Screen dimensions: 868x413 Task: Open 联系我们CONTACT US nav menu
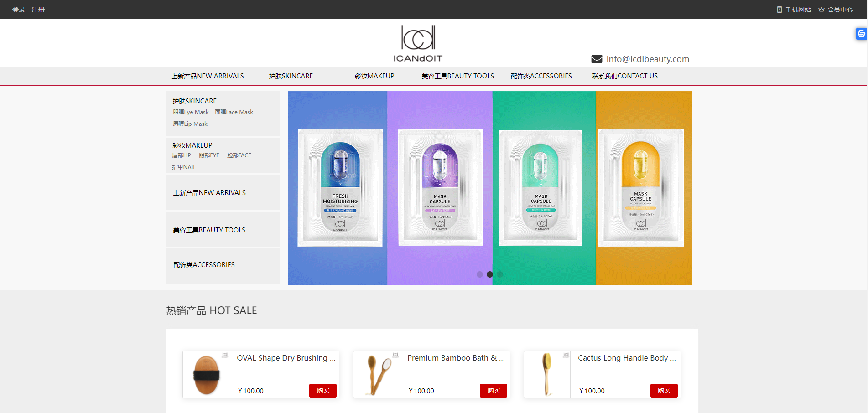coord(625,76)
